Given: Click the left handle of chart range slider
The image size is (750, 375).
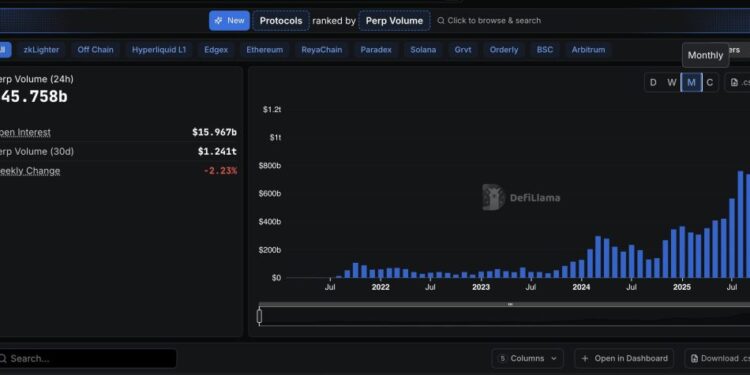Looking at the screenshot, I should tap(259, 316).
